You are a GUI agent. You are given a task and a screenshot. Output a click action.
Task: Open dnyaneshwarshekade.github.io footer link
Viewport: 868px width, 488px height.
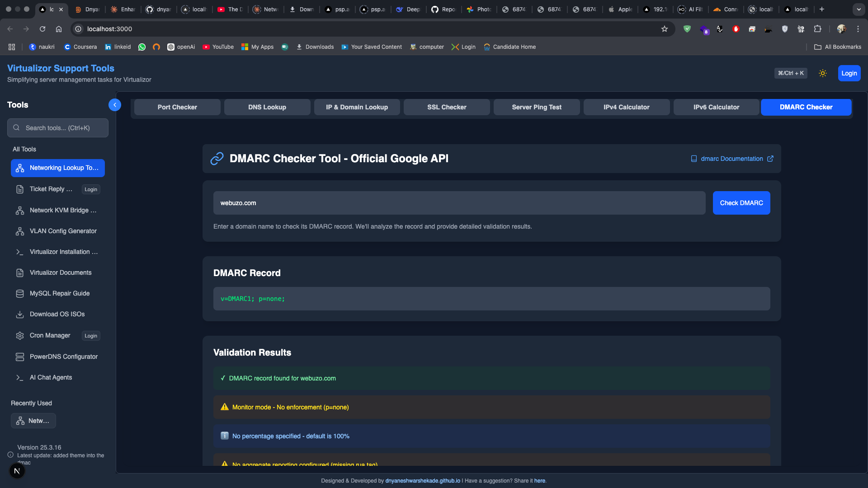pos(423,481)
